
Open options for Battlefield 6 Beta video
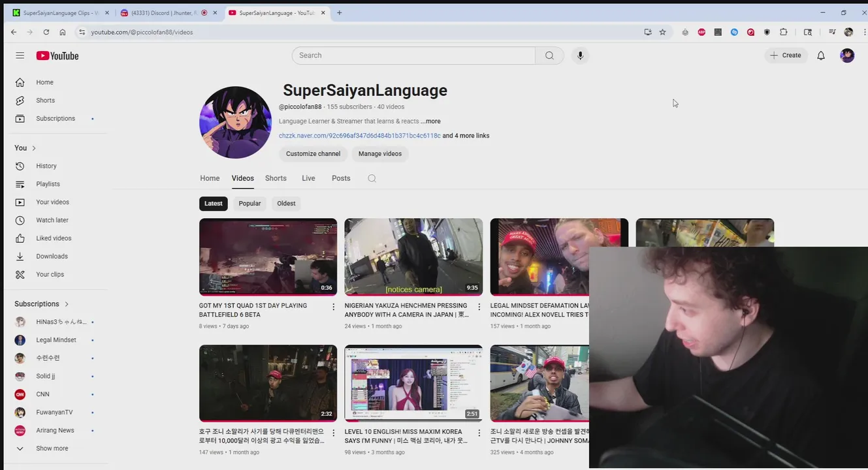click(x=333, y=307)
